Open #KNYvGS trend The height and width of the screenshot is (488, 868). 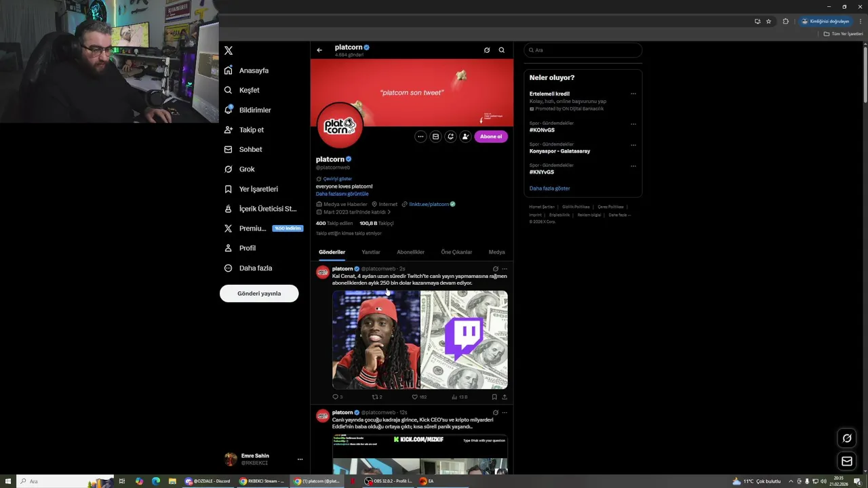542,172
